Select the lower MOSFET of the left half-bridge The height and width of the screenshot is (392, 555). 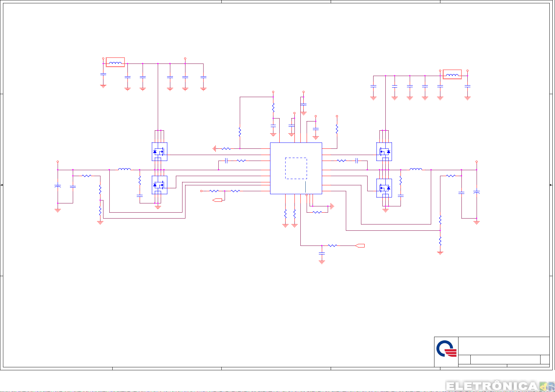pos(159,185)
